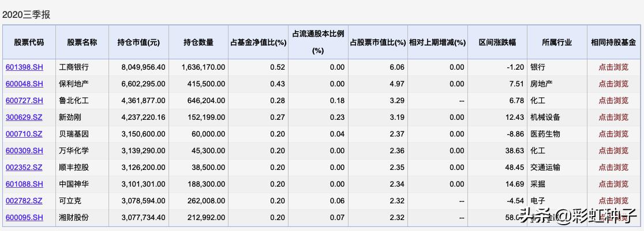Select the stock name 湘财股份
This screenshot has height=231, width=644.
point(74,217)
